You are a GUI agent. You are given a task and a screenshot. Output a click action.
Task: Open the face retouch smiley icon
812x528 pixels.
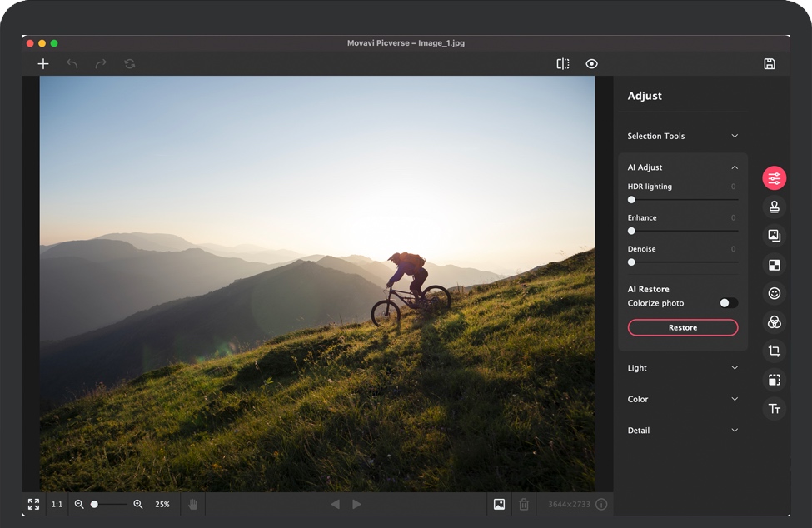775,293
